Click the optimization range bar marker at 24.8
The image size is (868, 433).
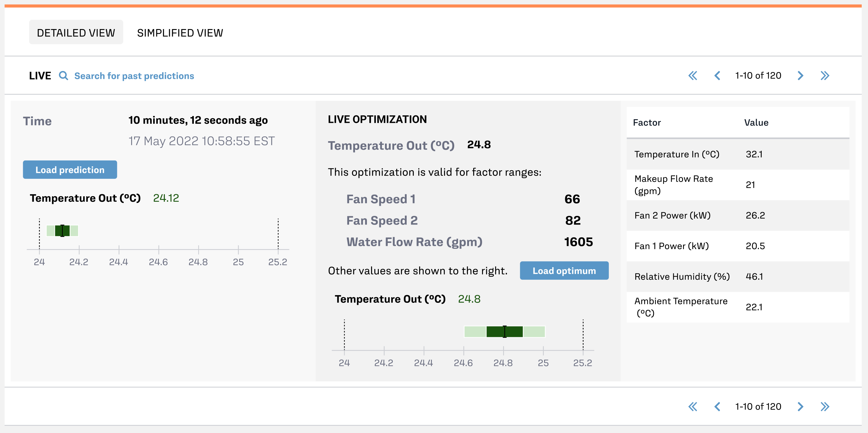tap(504, 332)
